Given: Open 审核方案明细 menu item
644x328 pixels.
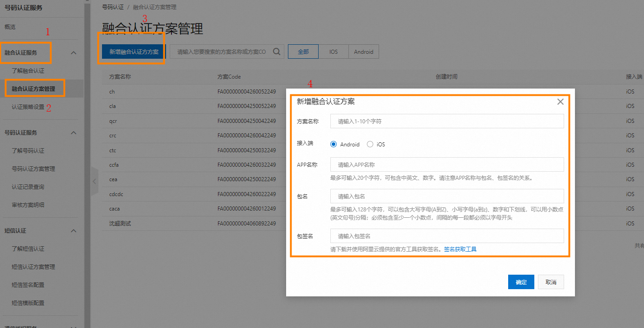Looking at the screenshot, I should (x=28, y=205).
